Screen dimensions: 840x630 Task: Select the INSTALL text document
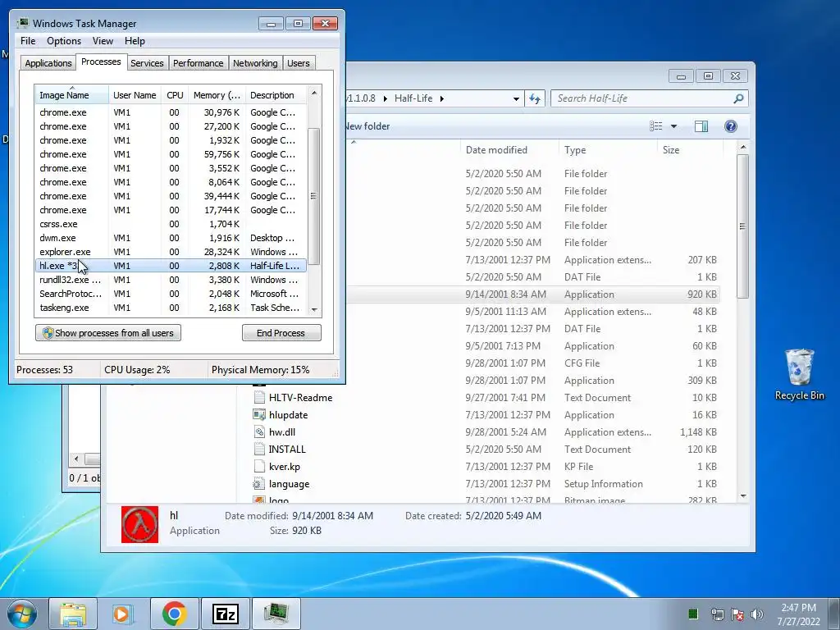(x=286, y=450)
